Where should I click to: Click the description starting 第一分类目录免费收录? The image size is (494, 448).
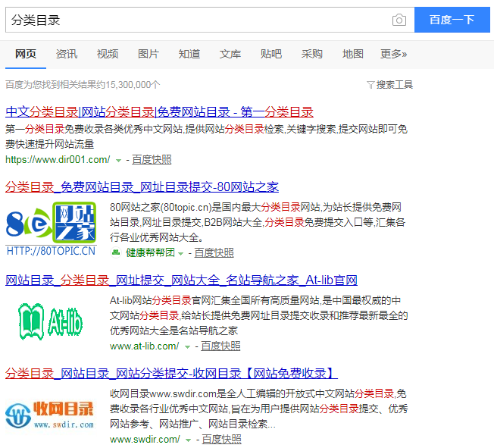(206, 136)
